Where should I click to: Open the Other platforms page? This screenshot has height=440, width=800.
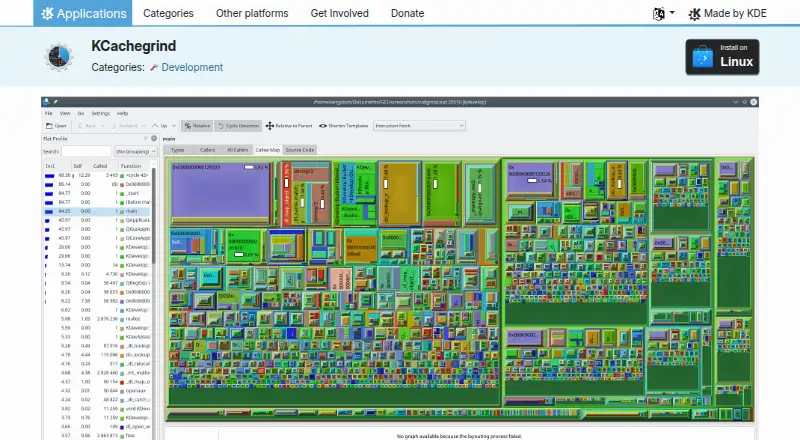point(252,13)
